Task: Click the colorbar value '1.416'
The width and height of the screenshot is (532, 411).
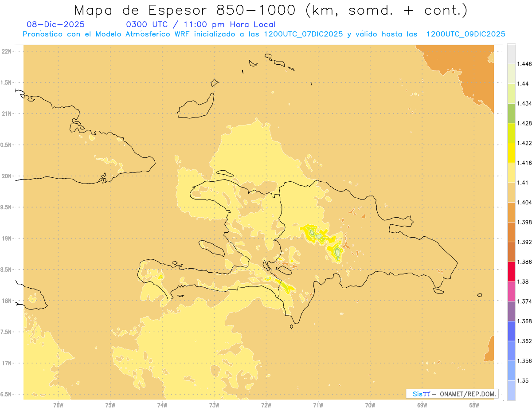Action: (524, 163)
